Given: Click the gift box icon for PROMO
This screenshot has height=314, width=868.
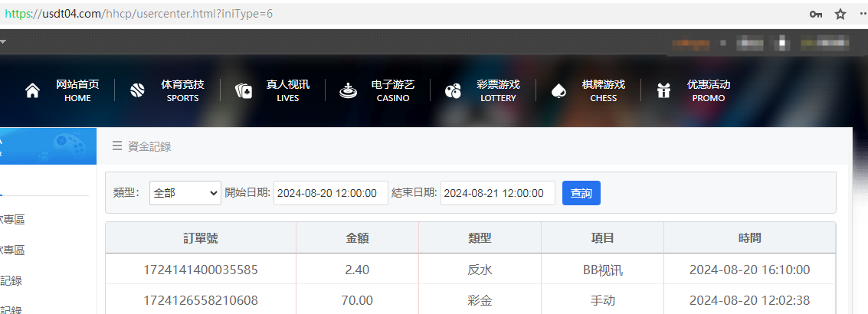Looking at the screenshot, I should 663,91.
